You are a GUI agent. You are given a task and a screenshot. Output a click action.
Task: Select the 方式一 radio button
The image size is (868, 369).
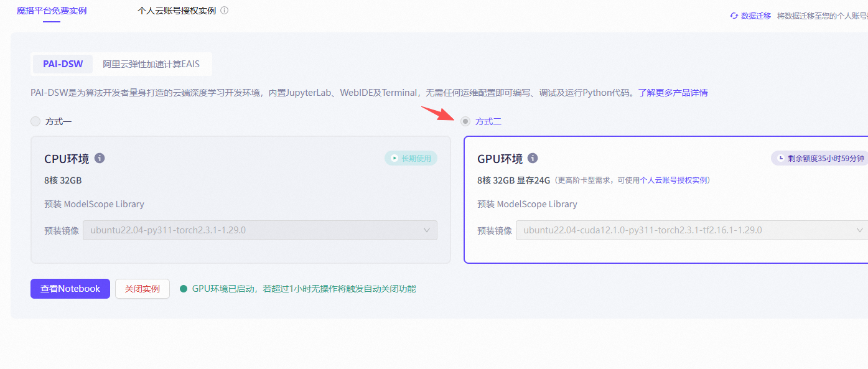(35, 121)
